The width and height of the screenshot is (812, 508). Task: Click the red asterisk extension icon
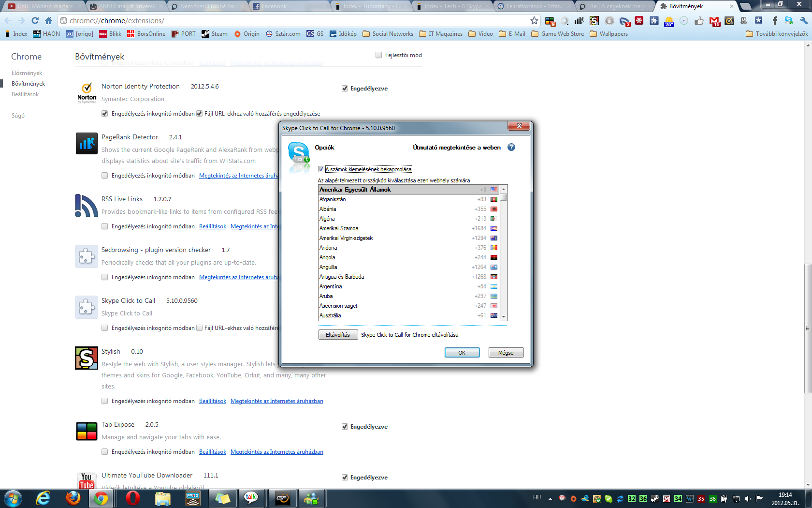[639, 21]
